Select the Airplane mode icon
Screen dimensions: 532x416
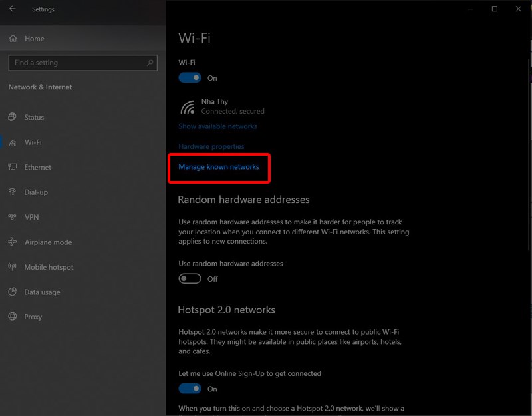(x=12, y=242)
